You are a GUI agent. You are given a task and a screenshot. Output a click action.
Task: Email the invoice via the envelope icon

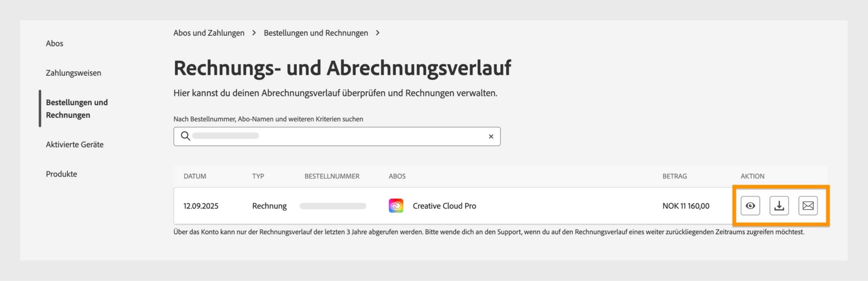pyautogui.click(x=808, y=206)
